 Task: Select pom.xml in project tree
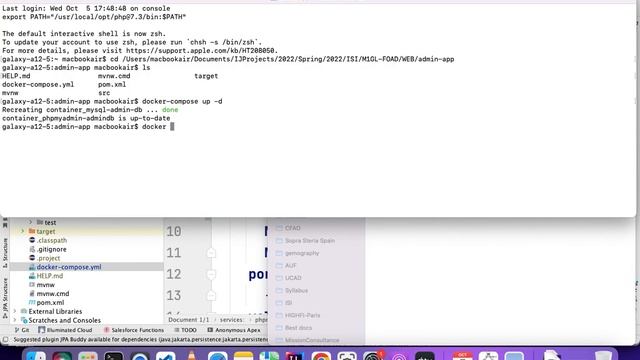[x=50, y=302]
